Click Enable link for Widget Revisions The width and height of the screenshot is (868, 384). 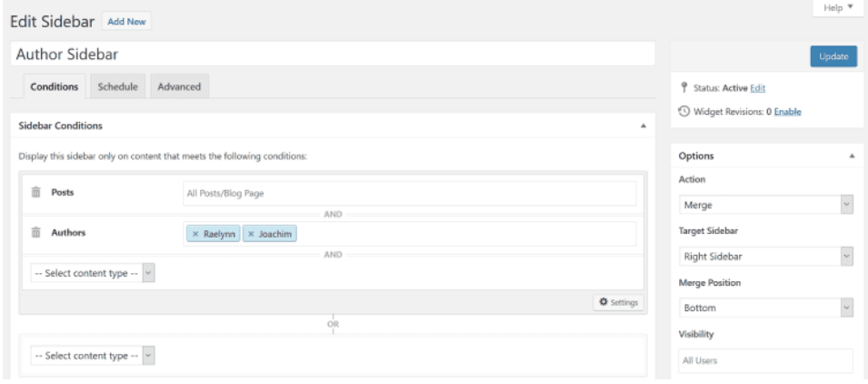point(788,112)
